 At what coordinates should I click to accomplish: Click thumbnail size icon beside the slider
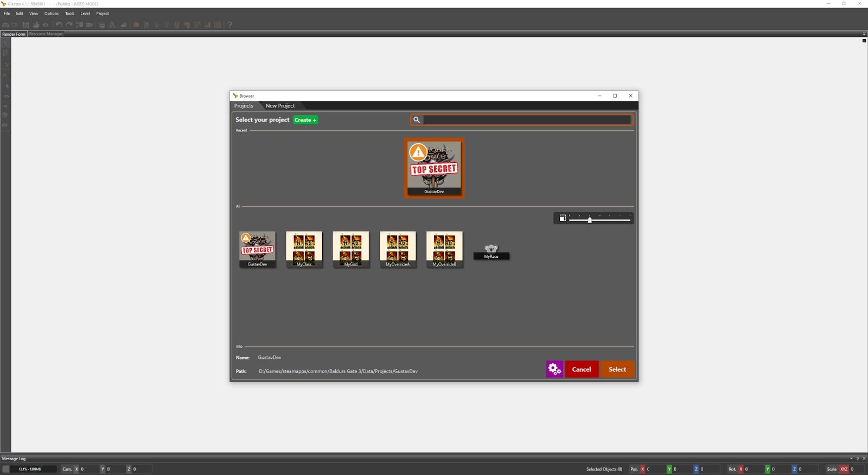tap(563, 218)
